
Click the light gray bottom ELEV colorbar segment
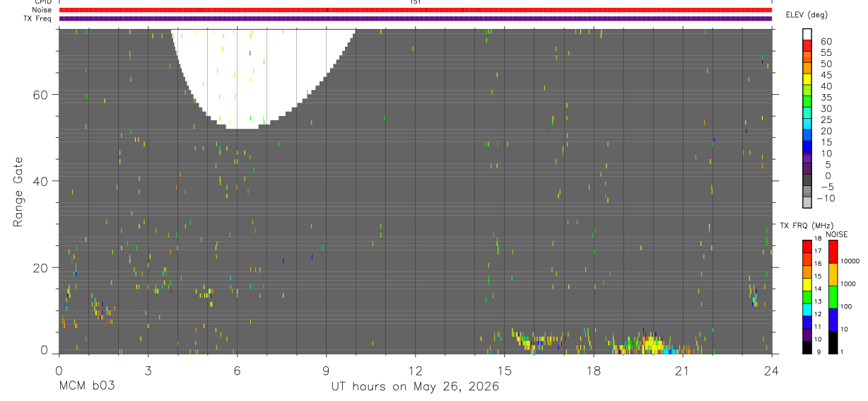click(x=807, y=203)
